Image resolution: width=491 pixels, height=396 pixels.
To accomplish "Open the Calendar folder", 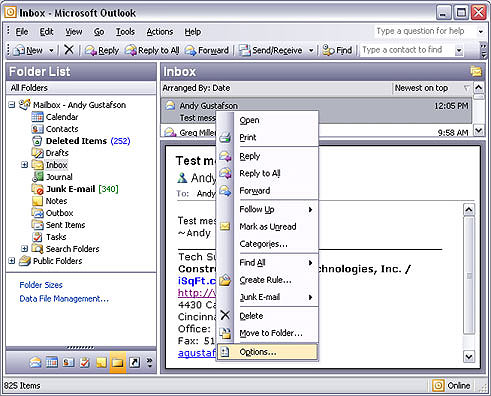I will (55, 117).
